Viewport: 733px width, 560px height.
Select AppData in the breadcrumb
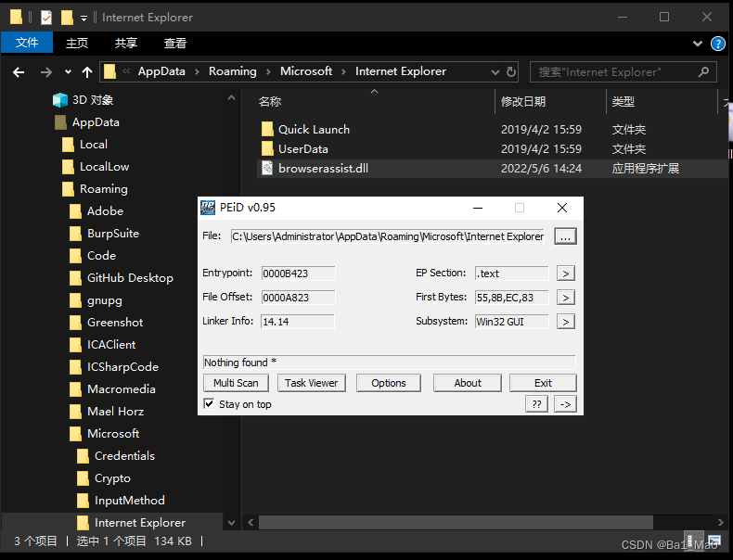pos(161,71)
